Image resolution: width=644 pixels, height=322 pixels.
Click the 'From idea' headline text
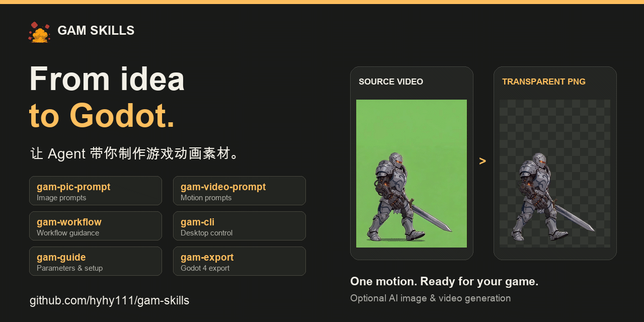pyautogui.click(x=107, y=79)
